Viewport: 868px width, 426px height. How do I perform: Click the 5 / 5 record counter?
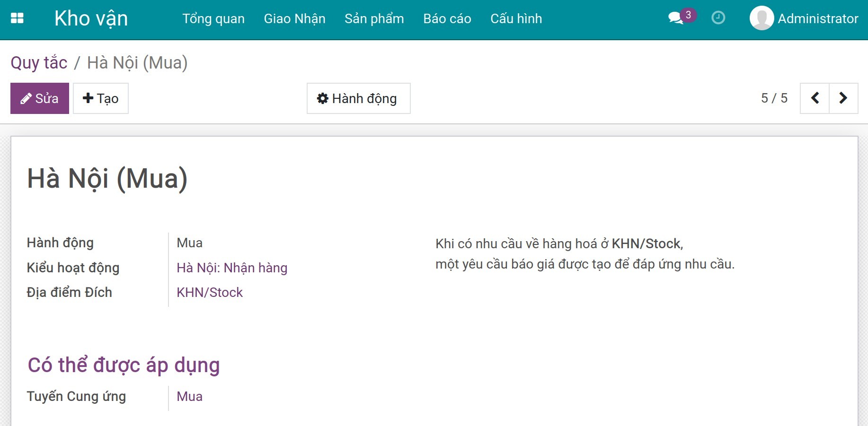pos(775,98)
